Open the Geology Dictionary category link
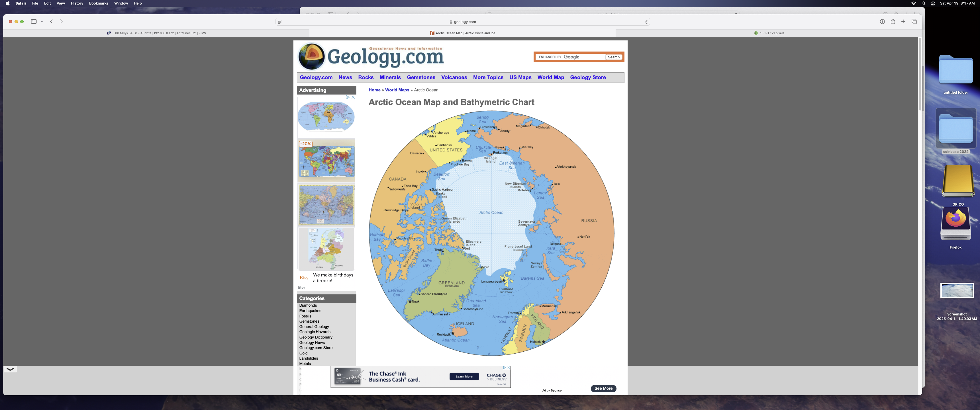Viewport: 980px width, 410px height. tap(316, 337)
